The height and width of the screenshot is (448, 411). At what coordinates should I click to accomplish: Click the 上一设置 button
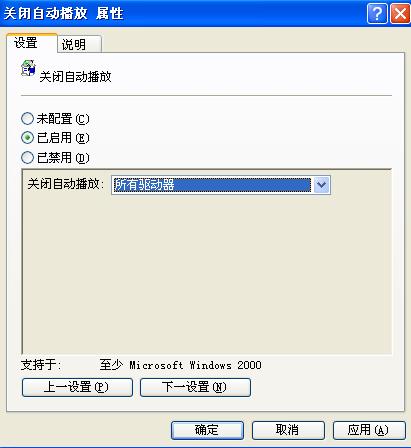pos(77,387)
